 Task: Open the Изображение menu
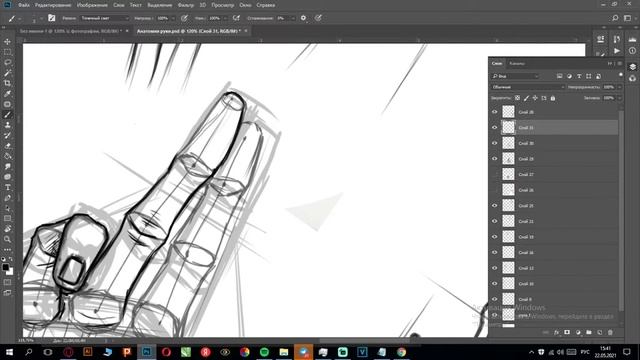(x=92, y=5)
